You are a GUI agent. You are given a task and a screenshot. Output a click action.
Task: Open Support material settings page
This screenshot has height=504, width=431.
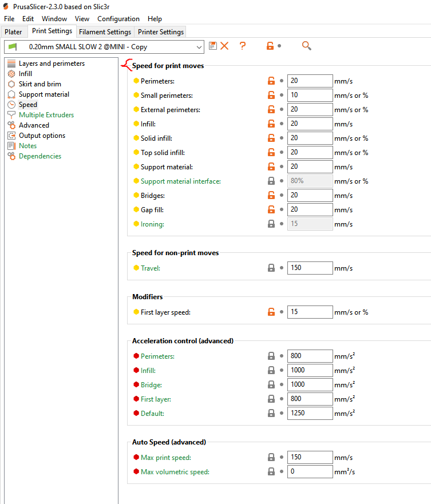click(x=44, y=94)
